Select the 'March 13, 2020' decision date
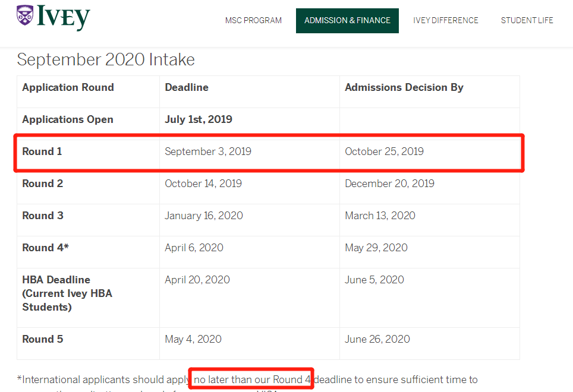Screen dimensions: 573x392 pos(380,216)
